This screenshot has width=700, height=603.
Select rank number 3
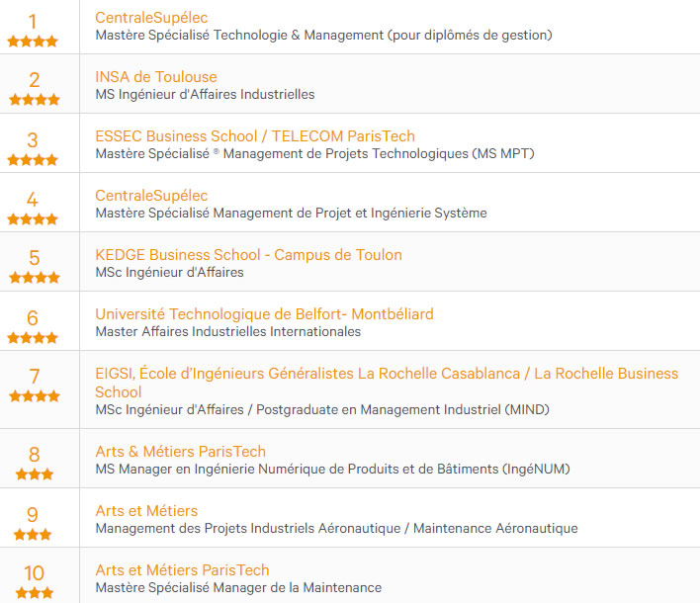point(33,140)
